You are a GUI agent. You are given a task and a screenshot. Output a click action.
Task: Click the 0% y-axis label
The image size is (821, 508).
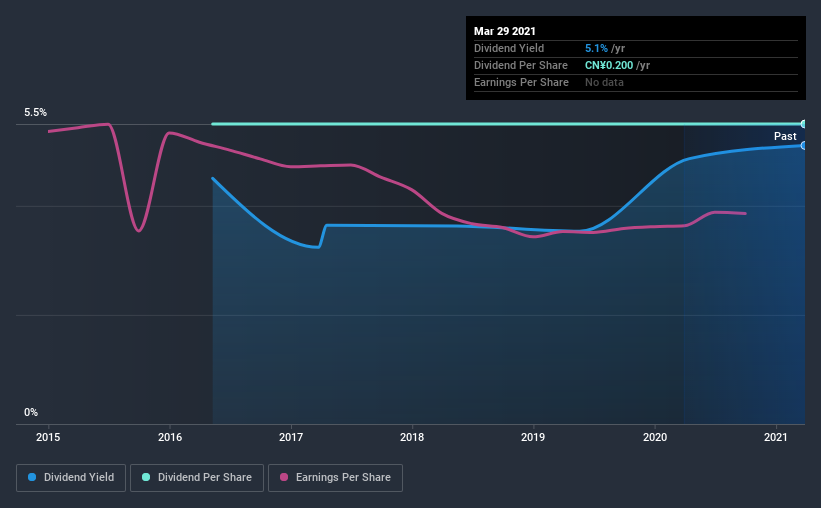pos(31,413)
